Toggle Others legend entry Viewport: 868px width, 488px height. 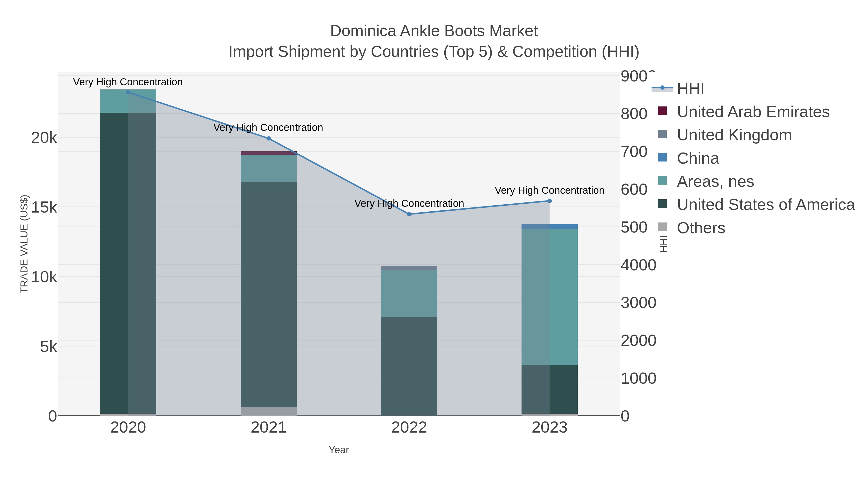tap(692, 228)
